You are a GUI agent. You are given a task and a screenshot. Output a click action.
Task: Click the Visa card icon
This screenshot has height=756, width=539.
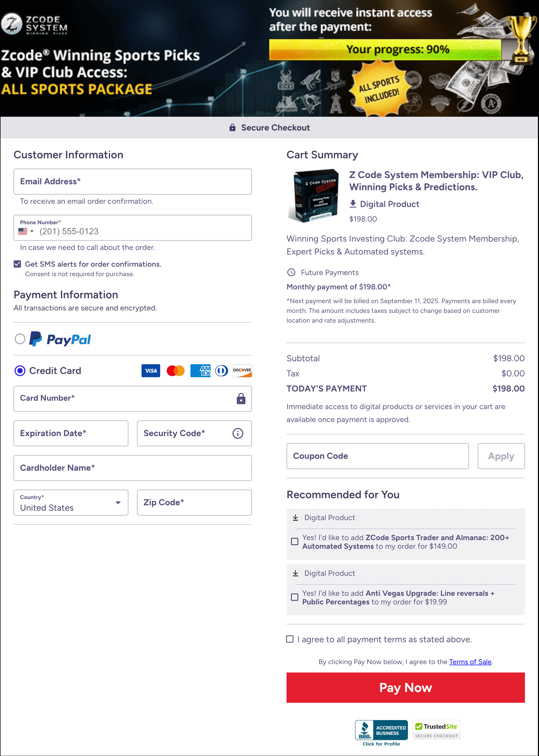151,370
